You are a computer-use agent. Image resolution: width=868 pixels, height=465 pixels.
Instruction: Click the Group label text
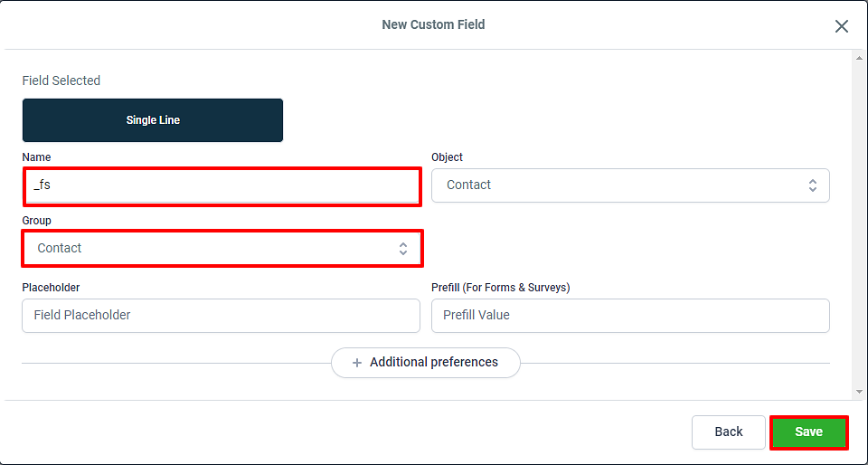(36, 221)
